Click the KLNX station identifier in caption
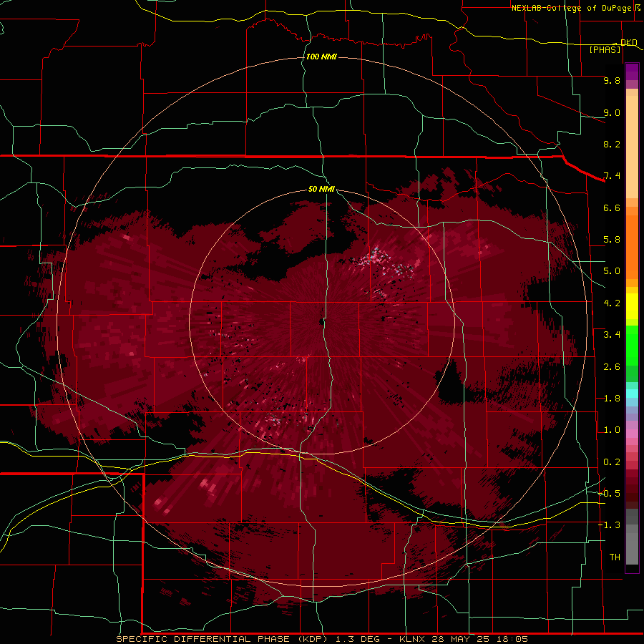 click(412, 639)
